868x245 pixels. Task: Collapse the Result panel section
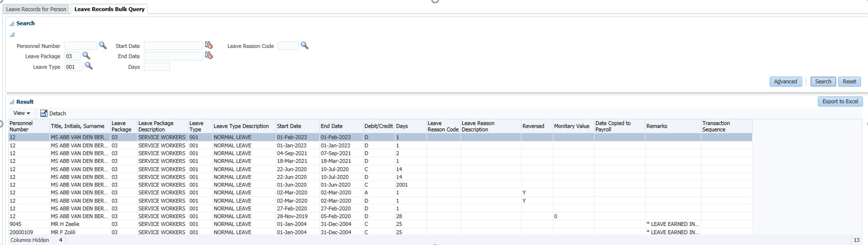click(12, 102)
